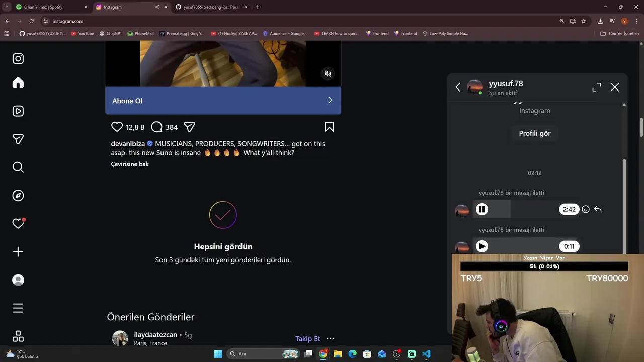Open the tab search dropdown arrow
Viewport: 644px width, 362px height.
point(7,7)
